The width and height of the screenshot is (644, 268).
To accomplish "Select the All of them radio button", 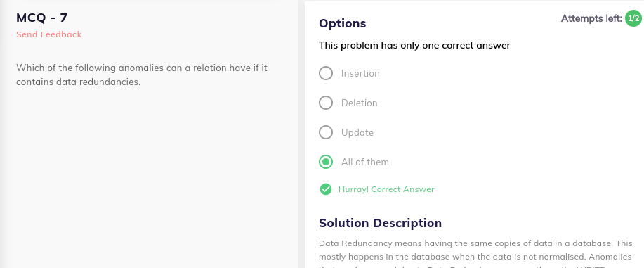I will (326, 162).
